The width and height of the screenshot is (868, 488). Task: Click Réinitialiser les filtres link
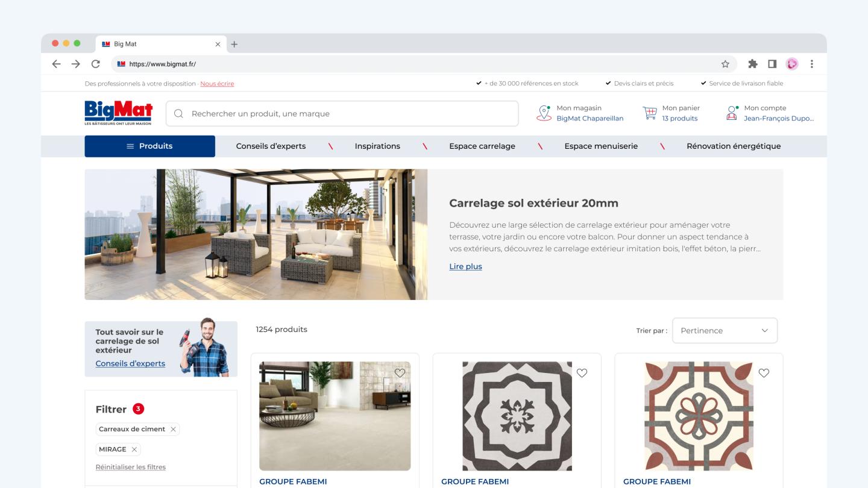(x=130, y=468)
